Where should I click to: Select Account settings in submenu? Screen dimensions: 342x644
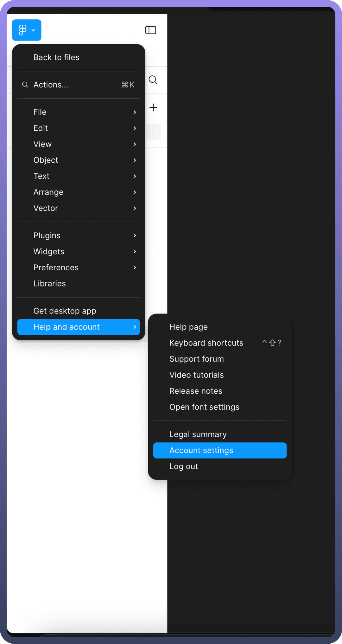coord(220,450)
